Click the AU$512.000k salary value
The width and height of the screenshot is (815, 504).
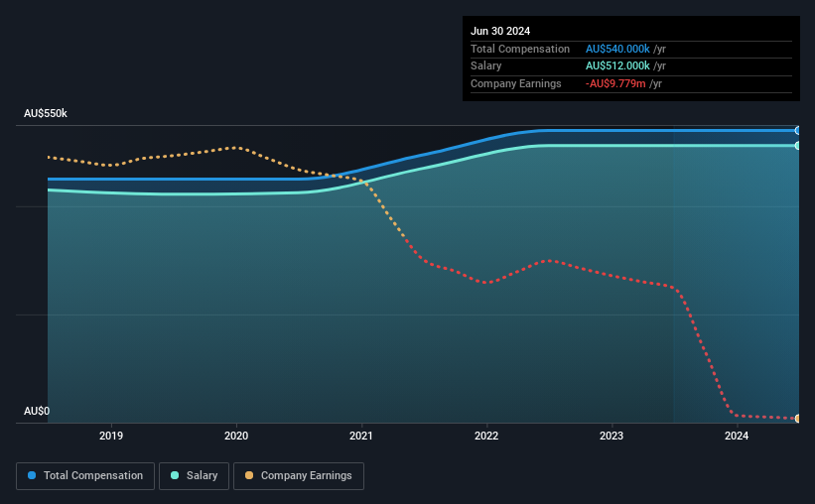coord(617,66)
